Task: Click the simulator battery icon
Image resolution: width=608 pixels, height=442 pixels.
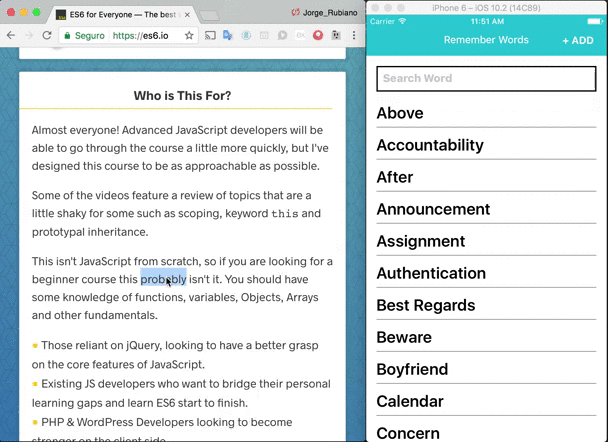Action: coord(594,21)
